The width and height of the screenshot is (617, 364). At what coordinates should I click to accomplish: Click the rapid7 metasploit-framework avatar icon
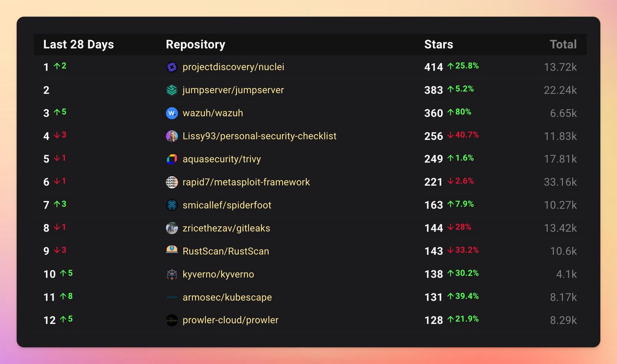(172, 183)
